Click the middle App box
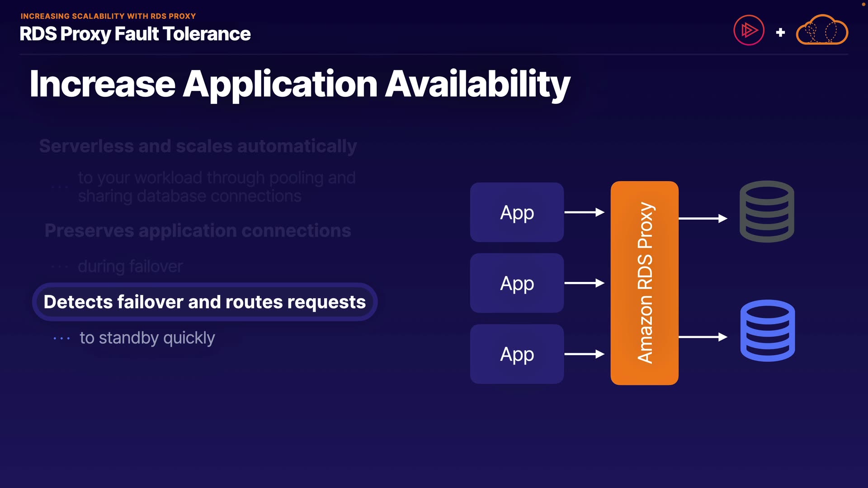Screen dimensions: 868x488 [x=517, y=283]
